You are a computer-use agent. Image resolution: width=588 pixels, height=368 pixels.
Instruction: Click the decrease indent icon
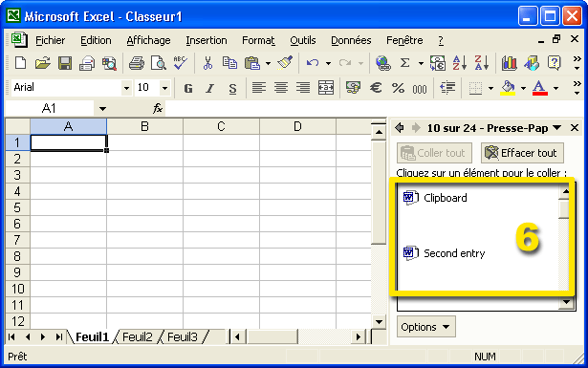(x=447, y=88)
